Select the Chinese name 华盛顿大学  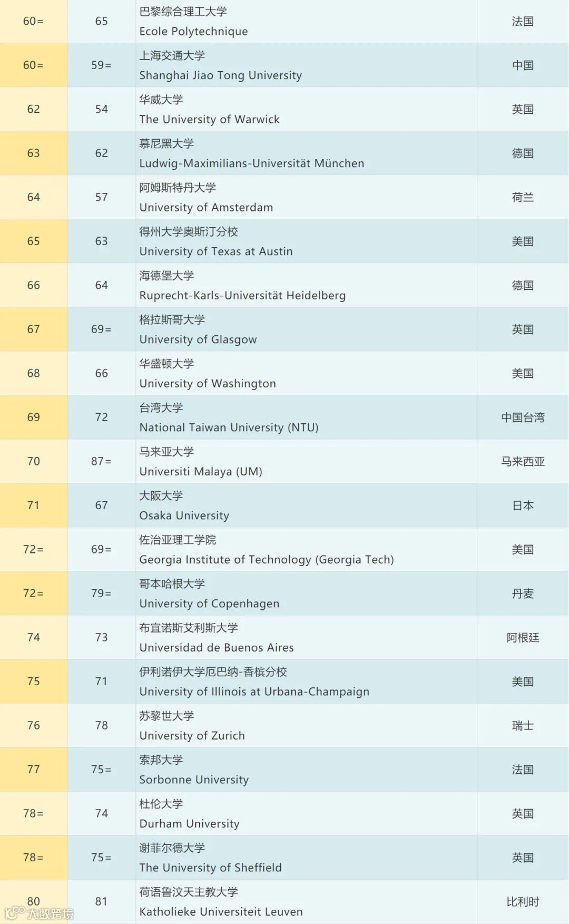(x=166, y=364)
